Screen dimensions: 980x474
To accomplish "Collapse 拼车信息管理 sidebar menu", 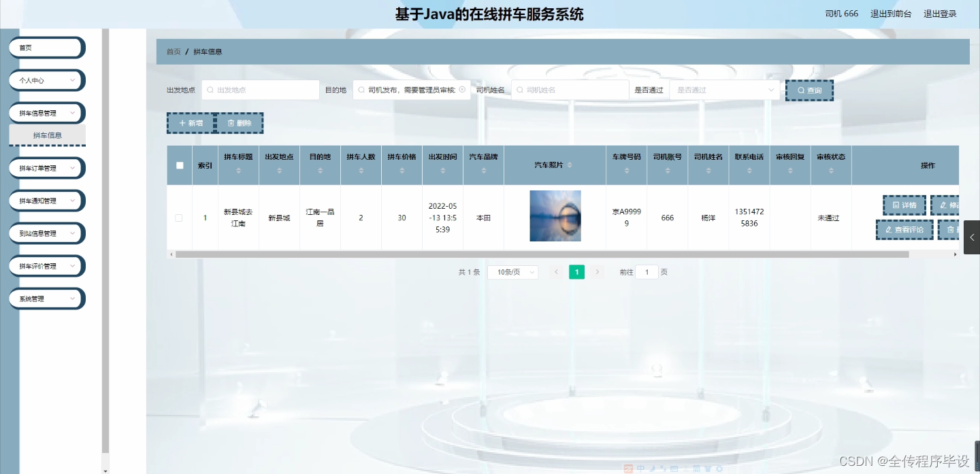I will point(47,113).
